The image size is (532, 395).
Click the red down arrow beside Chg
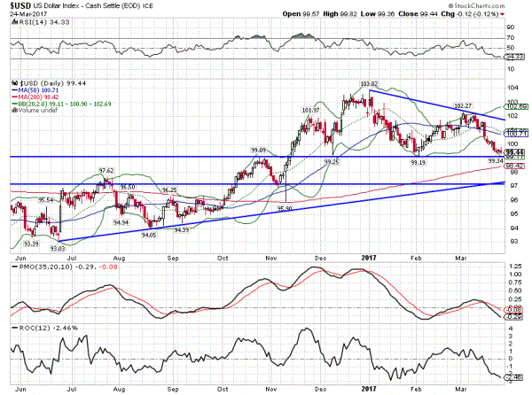point(502,15)
